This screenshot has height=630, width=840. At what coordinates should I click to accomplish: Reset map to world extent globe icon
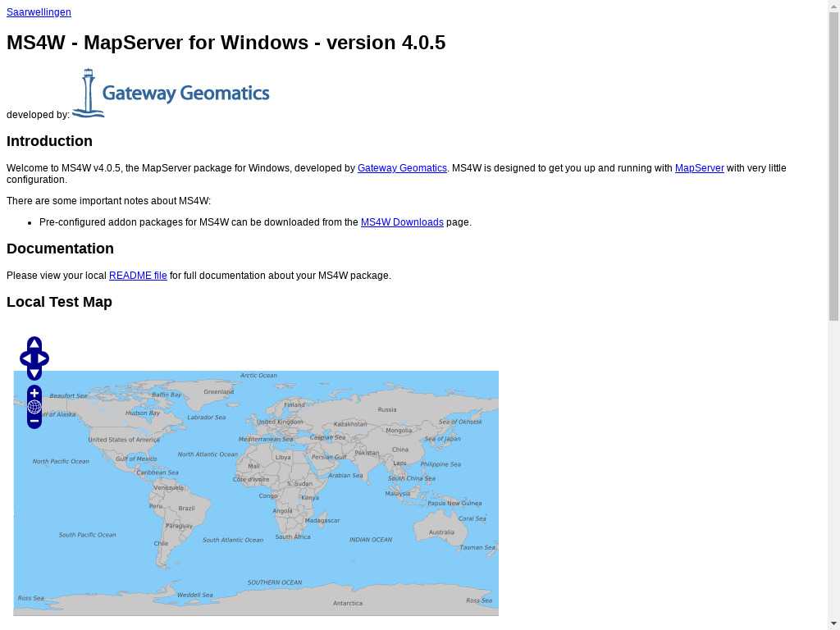click(34, 407)
